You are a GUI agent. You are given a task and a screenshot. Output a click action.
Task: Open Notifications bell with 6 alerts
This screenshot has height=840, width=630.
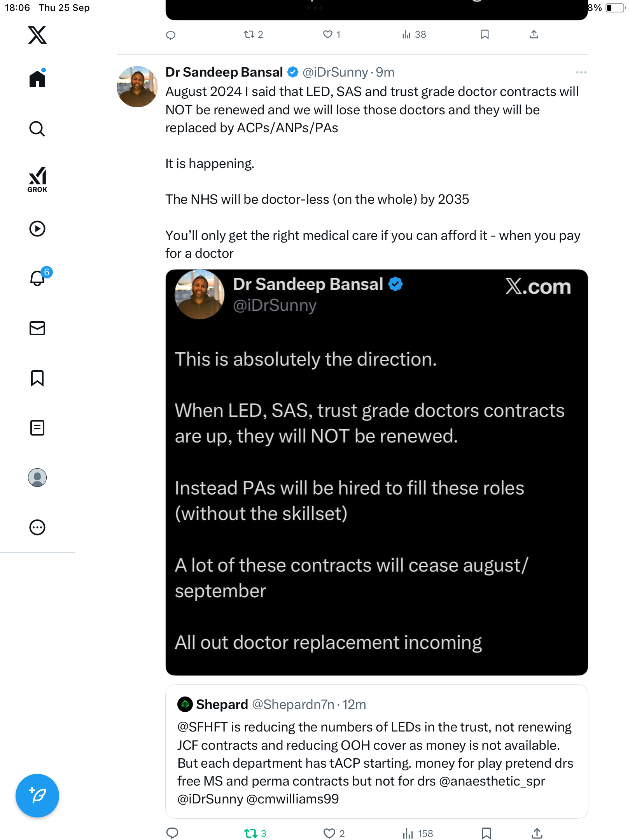pos(37,278)
